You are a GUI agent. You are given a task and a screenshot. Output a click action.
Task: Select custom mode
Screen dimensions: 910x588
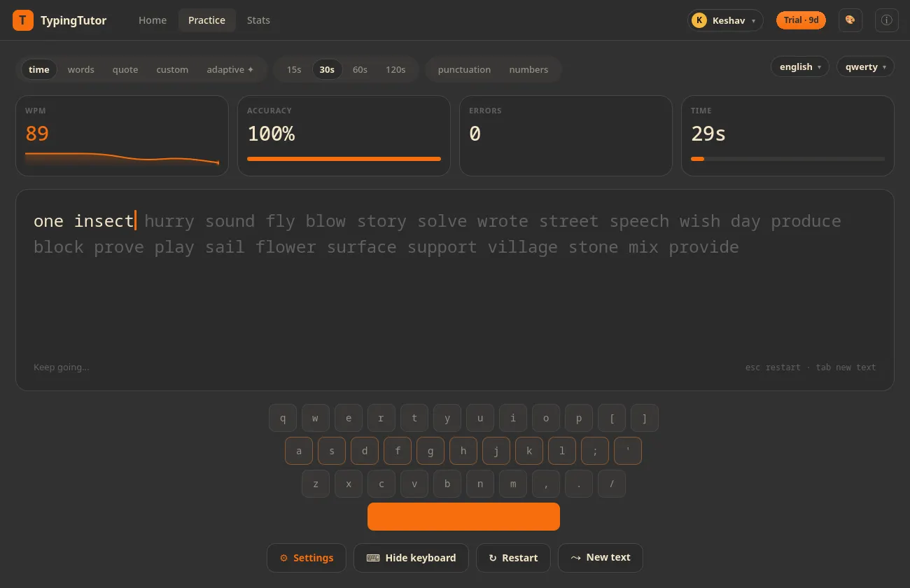click(x=172, y=69)
